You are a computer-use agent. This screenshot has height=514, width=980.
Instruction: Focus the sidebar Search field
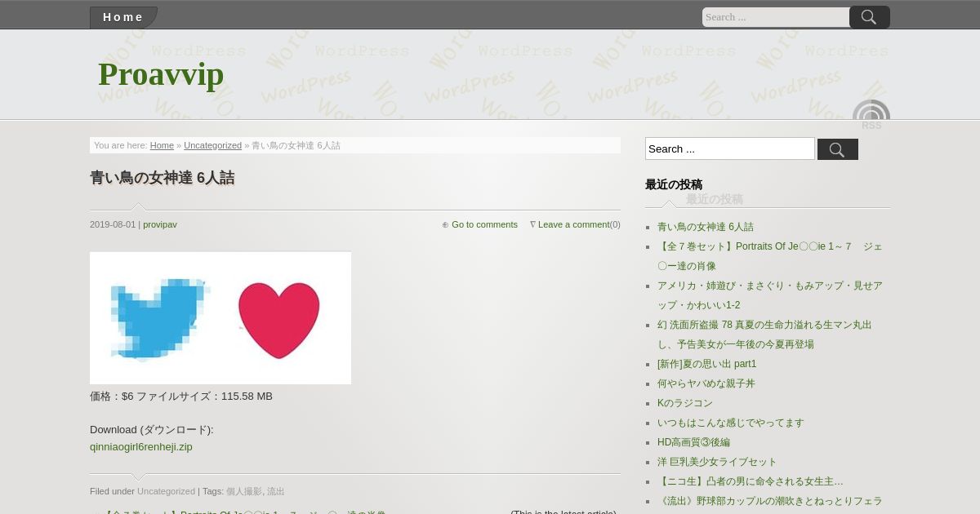point(730,148)
